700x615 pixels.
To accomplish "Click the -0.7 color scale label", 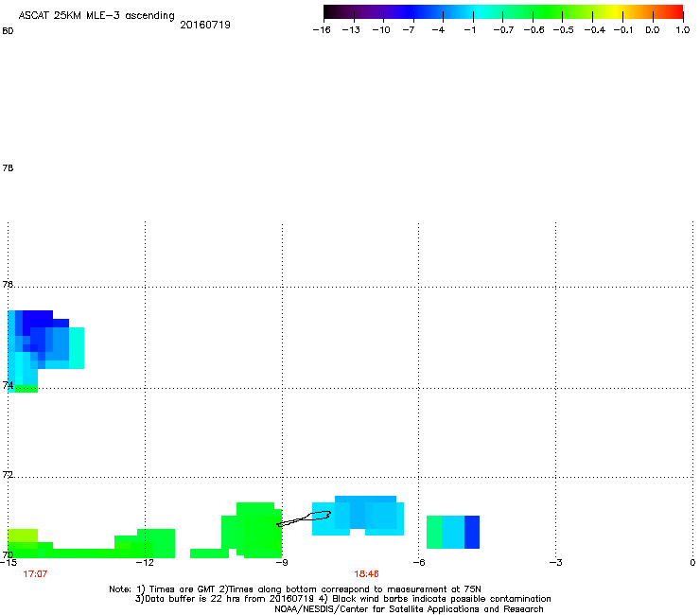I will pyautogui.click(x=503, y=30).
